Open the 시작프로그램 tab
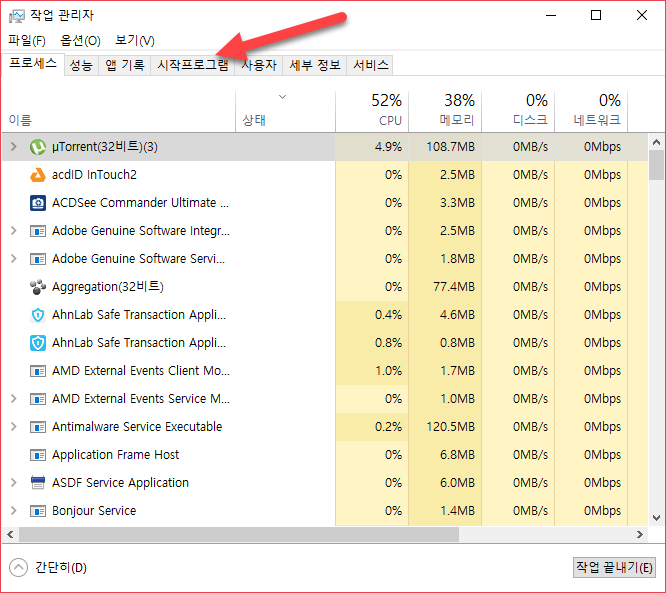This screenshot has width=666, height=593. pos(193,65)
